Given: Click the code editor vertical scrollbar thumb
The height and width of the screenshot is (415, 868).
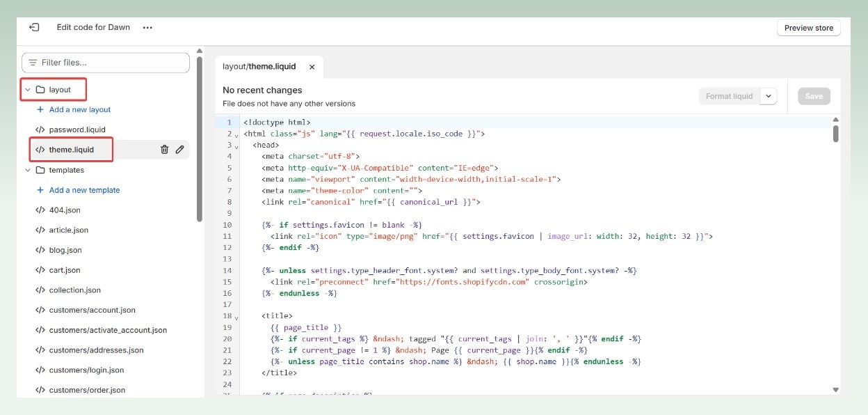Looking at the screenshot, I should [835, 134].
